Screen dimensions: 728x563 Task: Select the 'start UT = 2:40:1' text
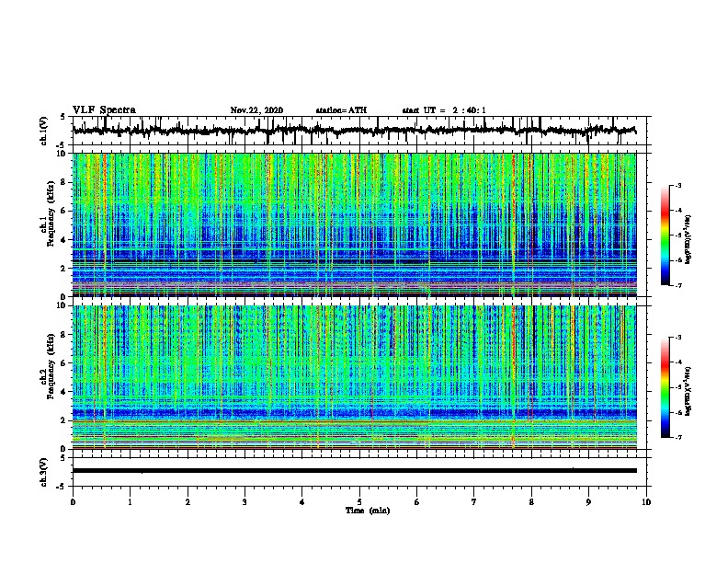tap(444, 110)
